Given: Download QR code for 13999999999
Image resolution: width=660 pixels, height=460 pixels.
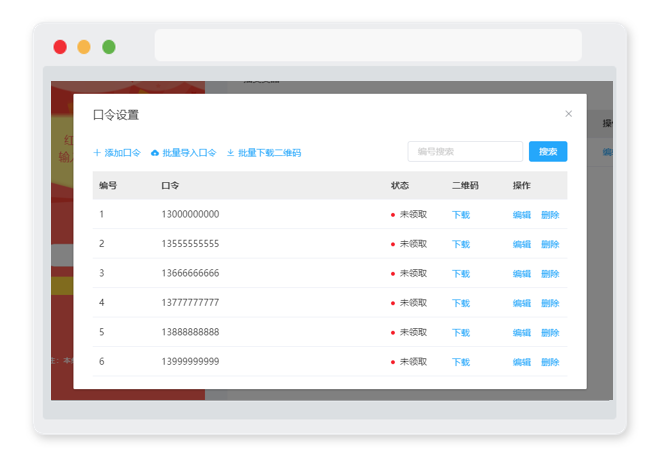Looking at the screenshot, I should [461, 362].
